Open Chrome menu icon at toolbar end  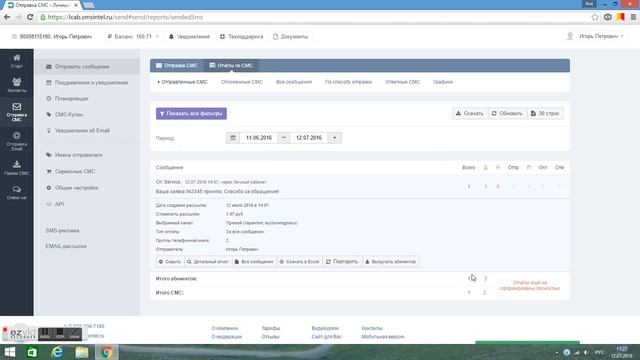coord(633,17)
